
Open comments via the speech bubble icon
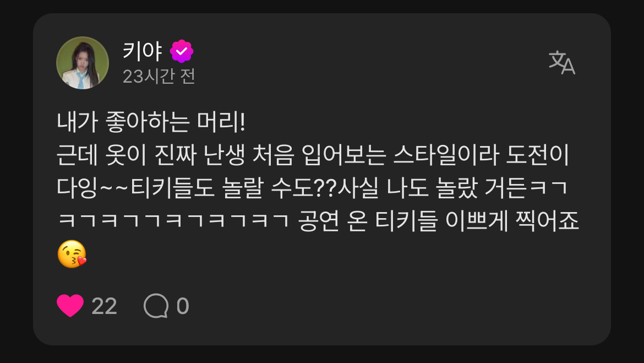[x=156, y=306]
